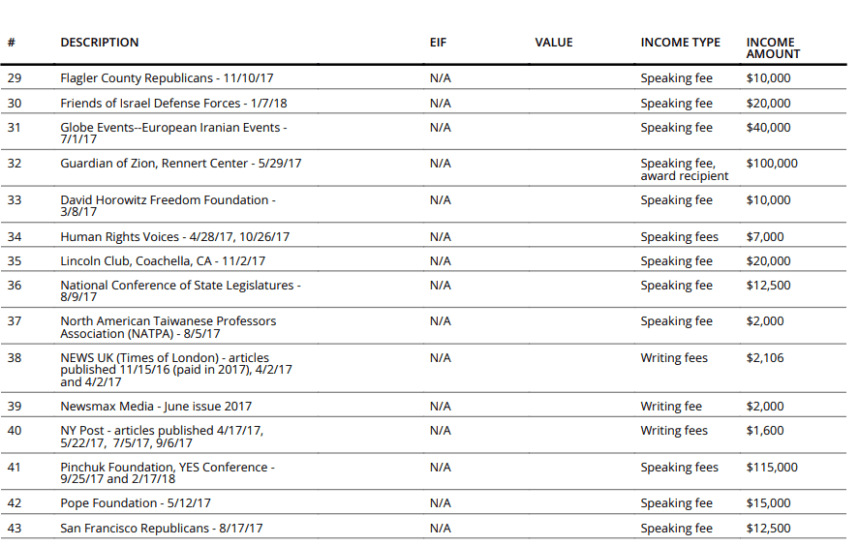Click the VALUE column header
The height and width of the screenshot is (546, 859).
[553, 43]
